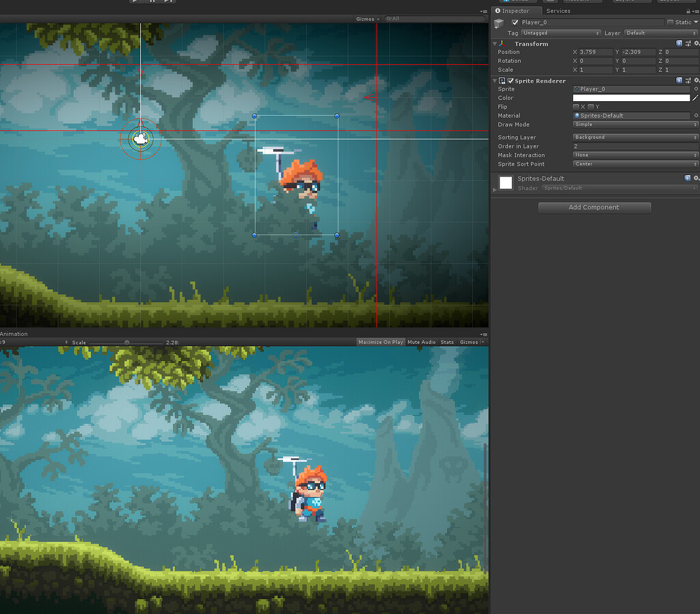Image resolution: width=700 pixels, height=614 pixels.
Task: Switch to the Services tab
Action: pyautogui.click(x=558, y=10)
